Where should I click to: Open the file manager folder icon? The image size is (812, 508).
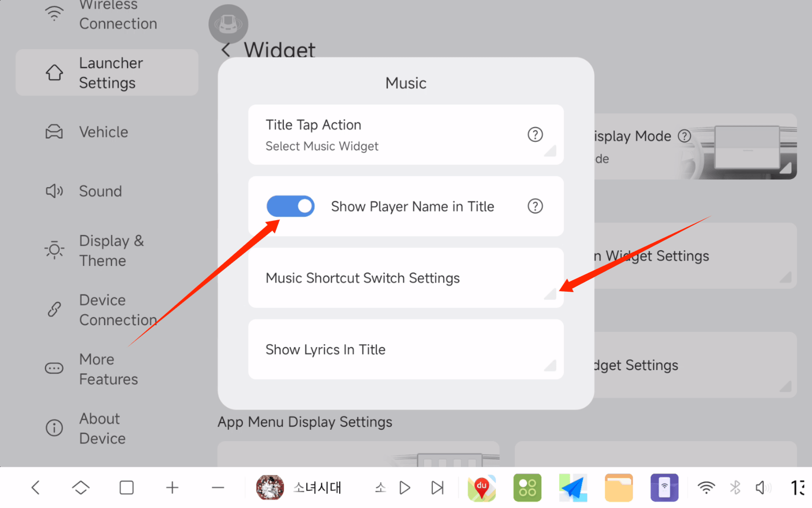point(619,488)
